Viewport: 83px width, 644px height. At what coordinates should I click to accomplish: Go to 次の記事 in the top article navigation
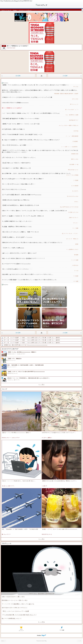pyautogui.click(x=65, y=75)
